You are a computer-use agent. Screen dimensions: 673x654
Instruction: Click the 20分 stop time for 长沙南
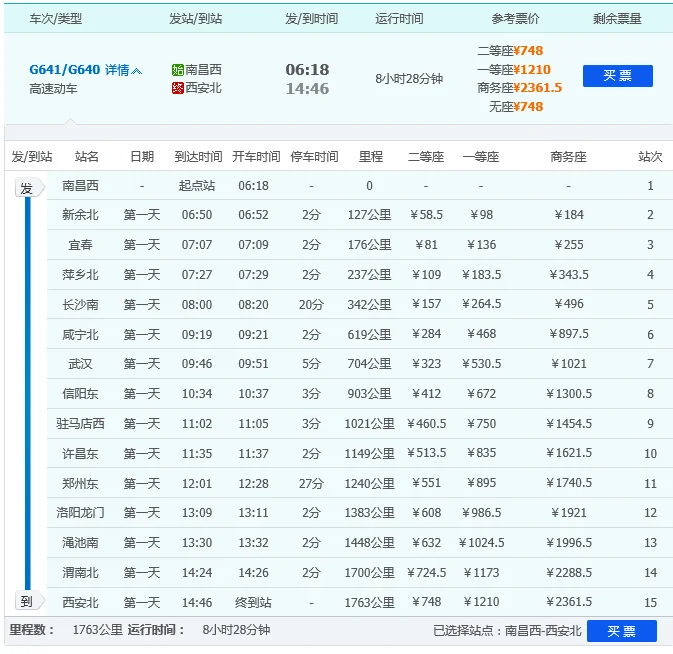[x=311, y=305]
